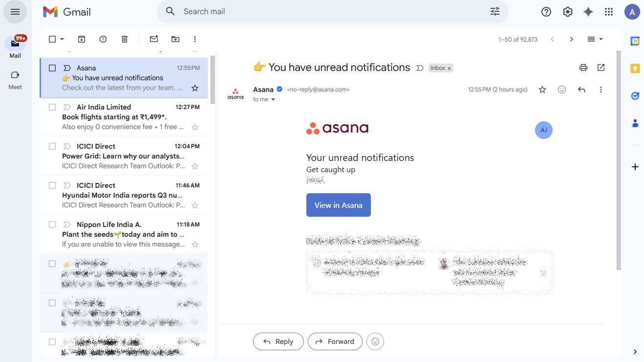
Task: Archive the selected email
Action: (82, 39)
